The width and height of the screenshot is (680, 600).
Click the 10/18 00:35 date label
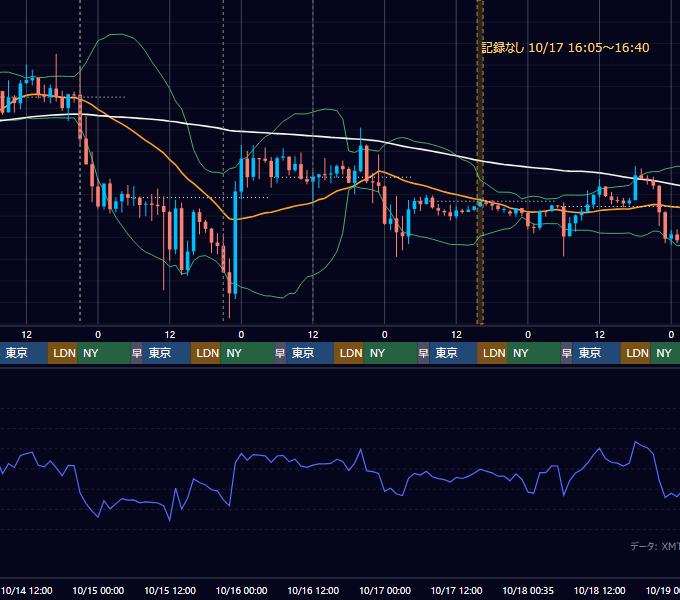pos(528,590)
